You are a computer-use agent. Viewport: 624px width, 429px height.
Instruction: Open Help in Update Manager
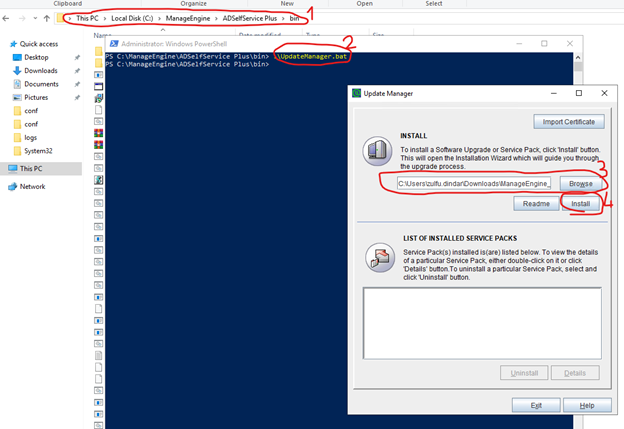click(x=587, y=405)
